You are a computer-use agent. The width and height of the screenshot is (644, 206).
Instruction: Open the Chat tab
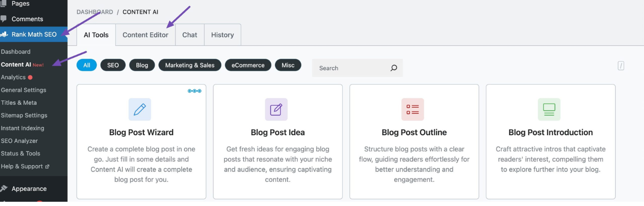pos(190,35)
